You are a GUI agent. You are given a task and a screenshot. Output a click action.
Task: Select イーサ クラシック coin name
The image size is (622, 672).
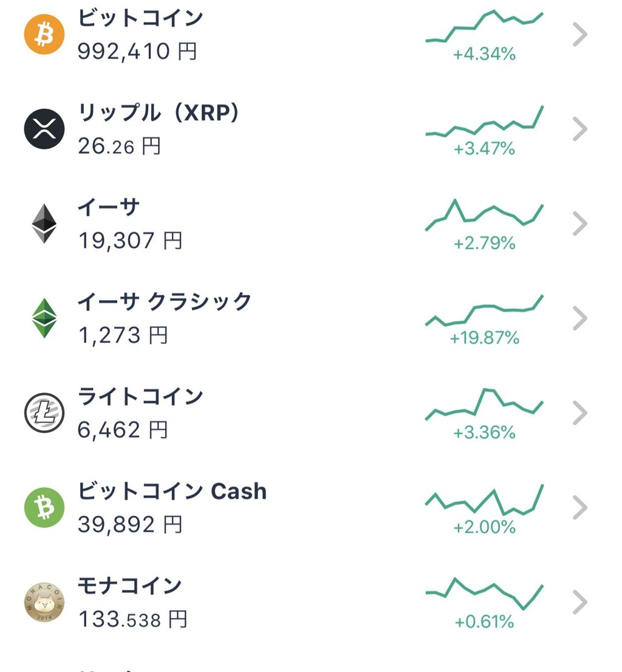click(x=164, y=301)
